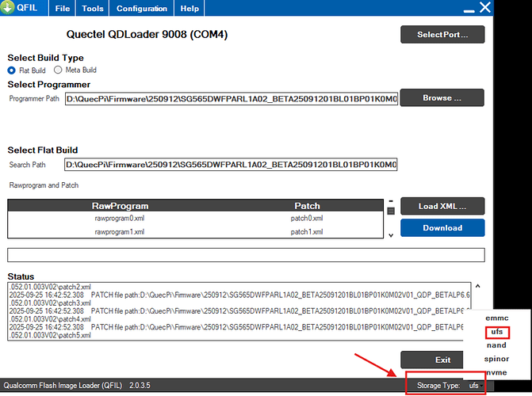Open the File menu
The image size is (532, 396).
tap(63, 9)
